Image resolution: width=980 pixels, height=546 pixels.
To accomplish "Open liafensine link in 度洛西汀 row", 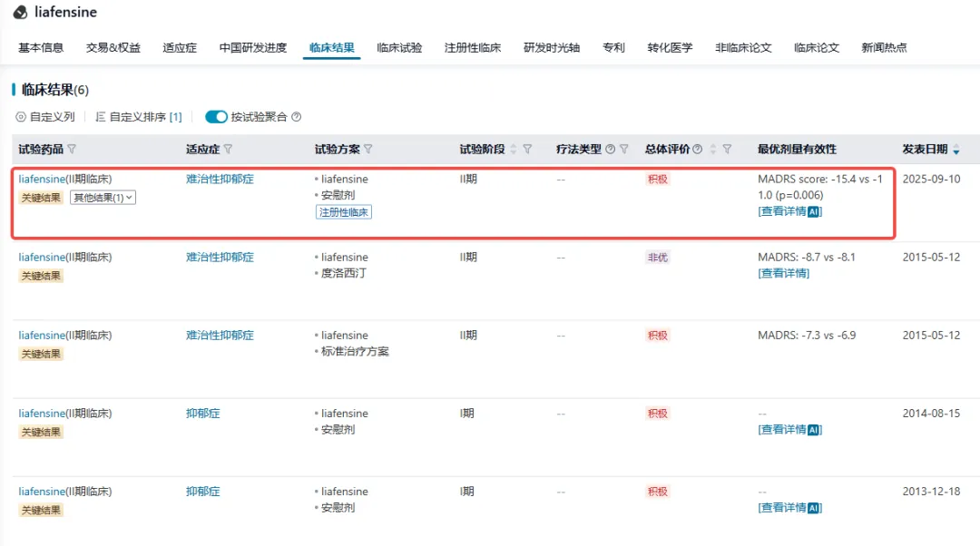I will point(42,257).
